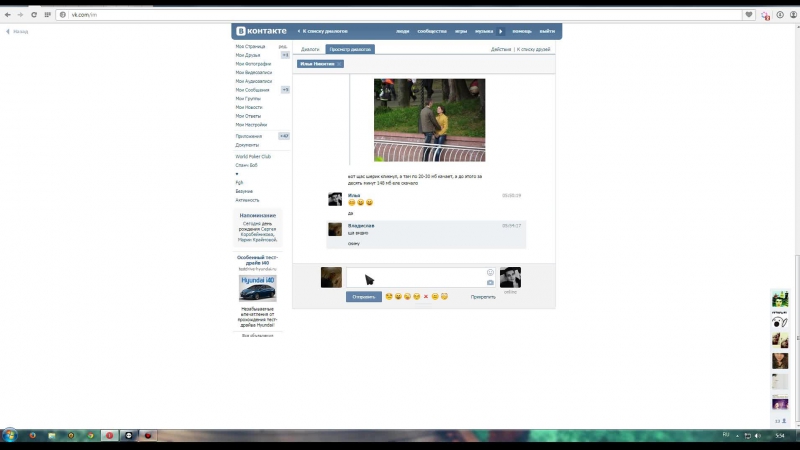This screenshot has width=800, height=450.
Task: Click the browser Reload button
Action: (34, 15)
